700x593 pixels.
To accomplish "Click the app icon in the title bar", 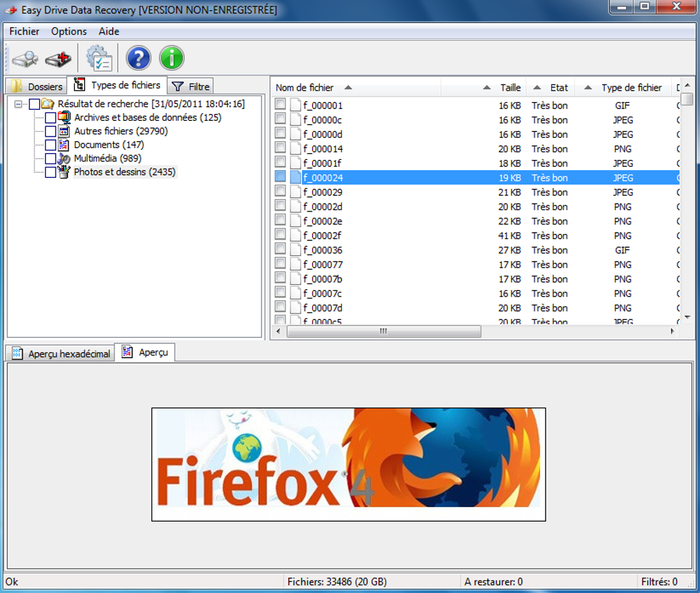I will [x=11, y=10].
